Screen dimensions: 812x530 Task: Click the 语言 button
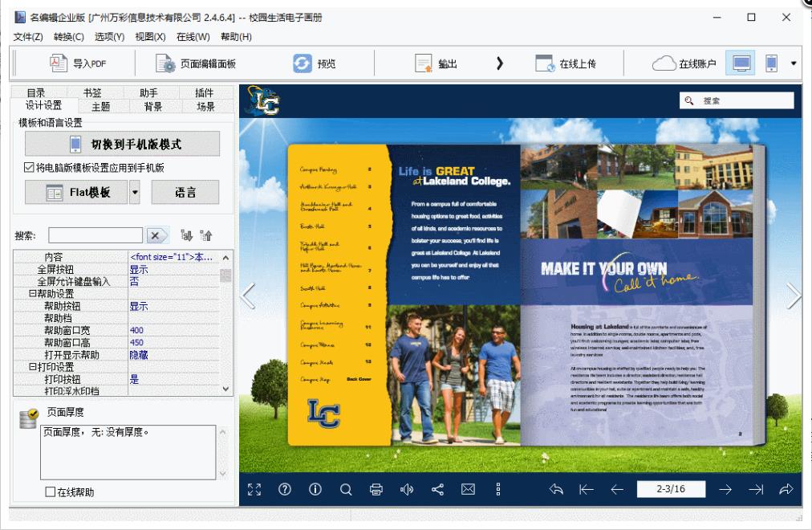pos(185,193)
